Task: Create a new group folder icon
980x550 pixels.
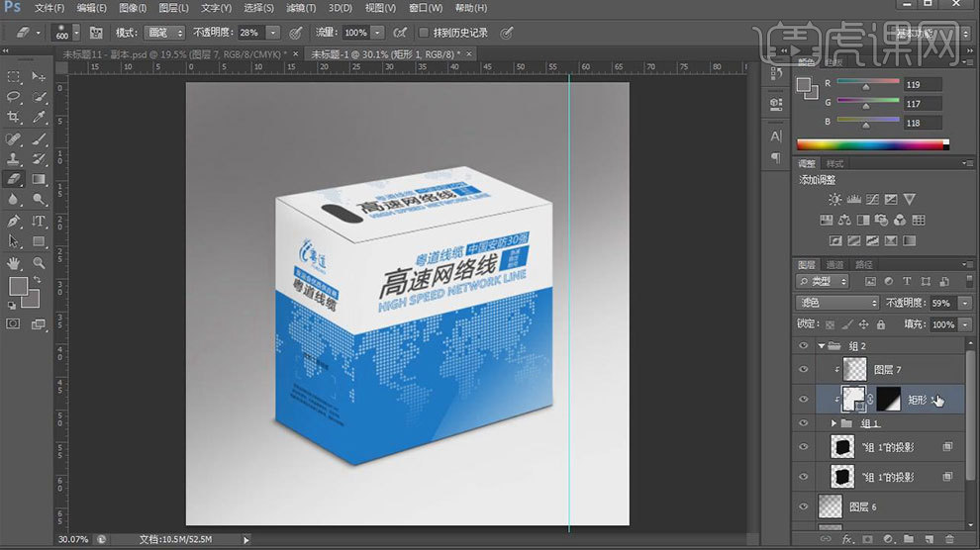Action: [909, 539]
